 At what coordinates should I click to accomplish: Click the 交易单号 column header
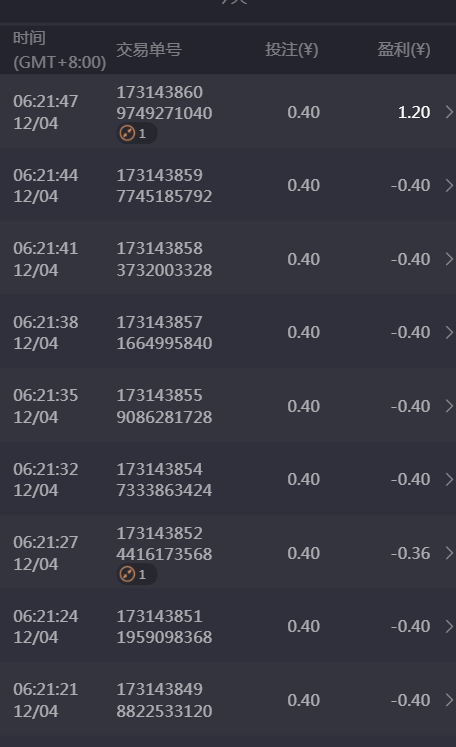point(149,50)
